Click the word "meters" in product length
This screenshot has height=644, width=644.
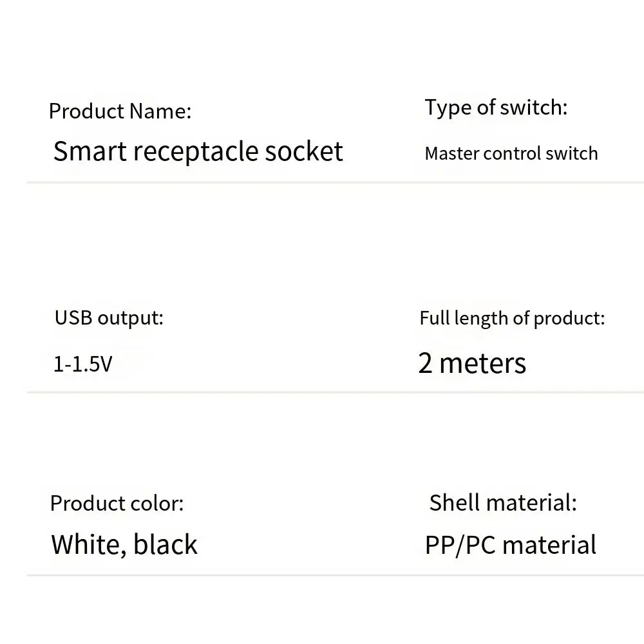pyautogui.click(x=482, y=363)
